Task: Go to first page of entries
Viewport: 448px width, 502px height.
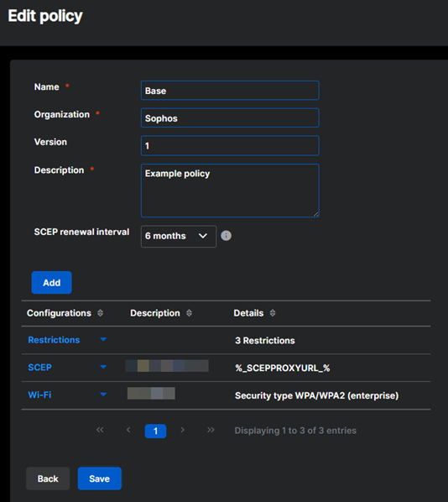Action: point(100,430)
